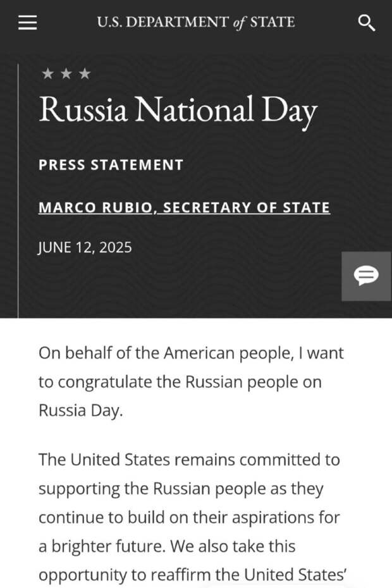Select the PRESS STATEMENT label

(111, 164)
